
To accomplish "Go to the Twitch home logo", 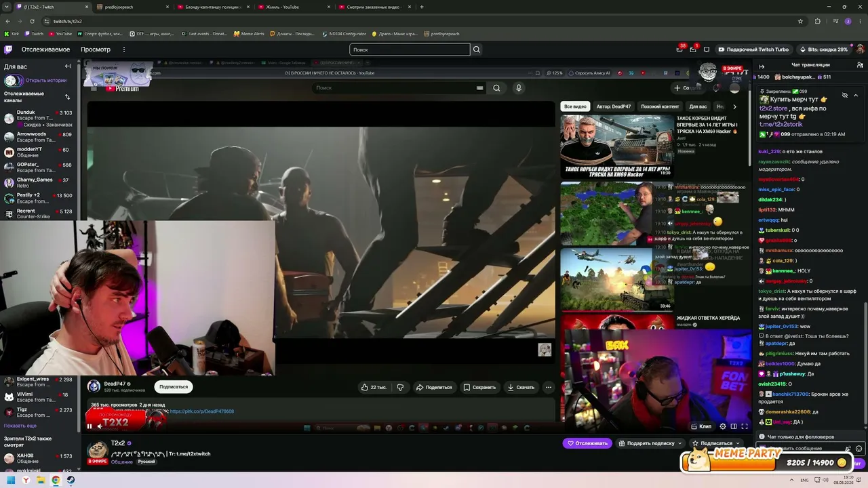I will pyautogui.click(x=8, y=49).
